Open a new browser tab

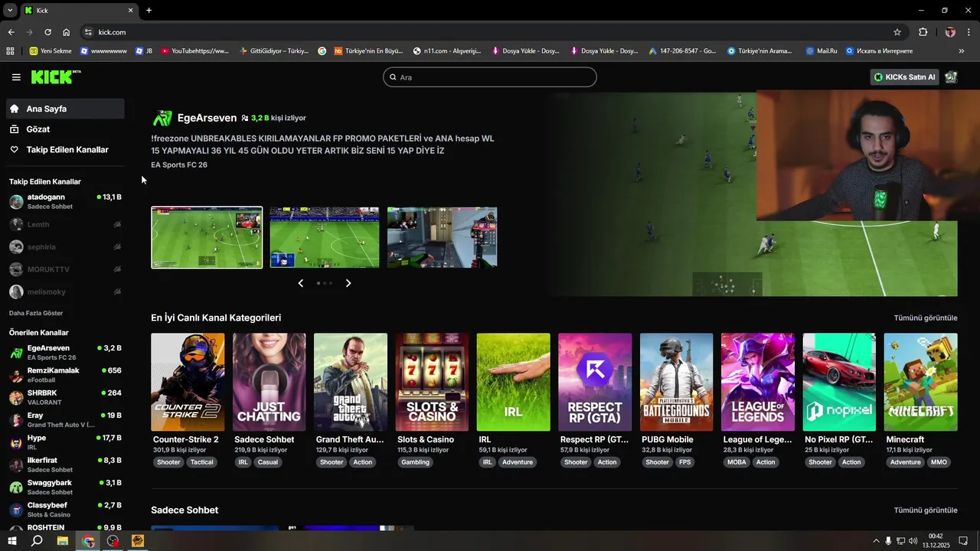pos(149,11)
